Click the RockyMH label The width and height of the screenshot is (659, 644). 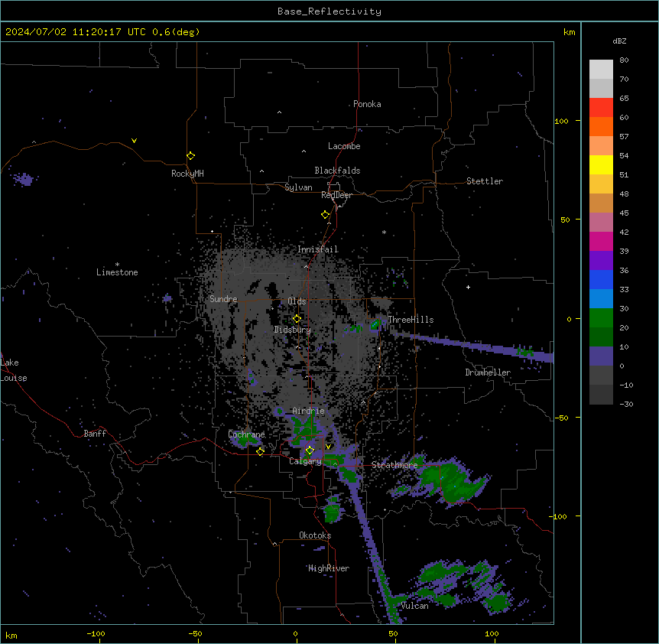187,173
